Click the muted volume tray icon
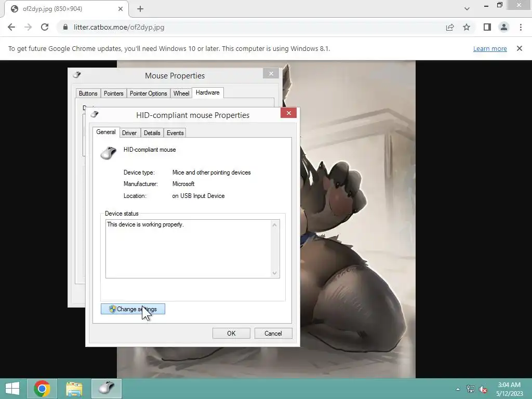 (483, 389)
